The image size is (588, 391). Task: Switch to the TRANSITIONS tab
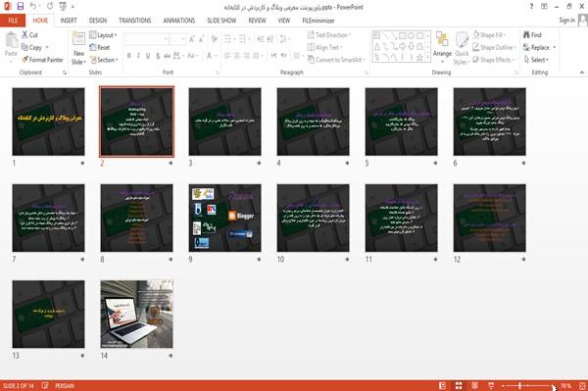pos(135,21)
